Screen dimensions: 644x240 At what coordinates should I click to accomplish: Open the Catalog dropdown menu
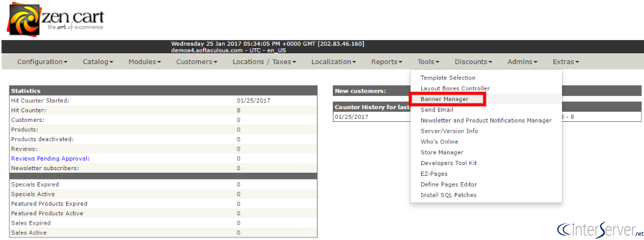click(98, 62)
